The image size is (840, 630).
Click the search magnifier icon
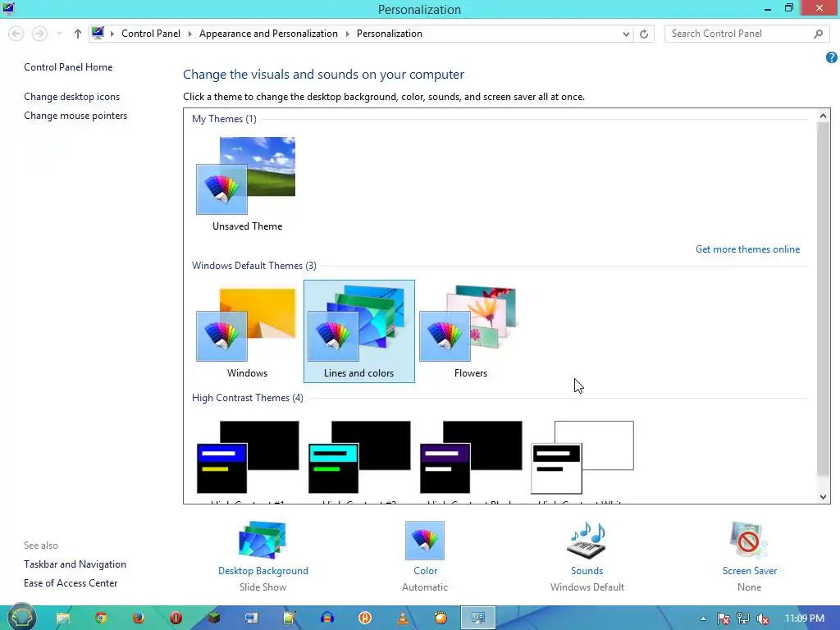tap(818, 34)
